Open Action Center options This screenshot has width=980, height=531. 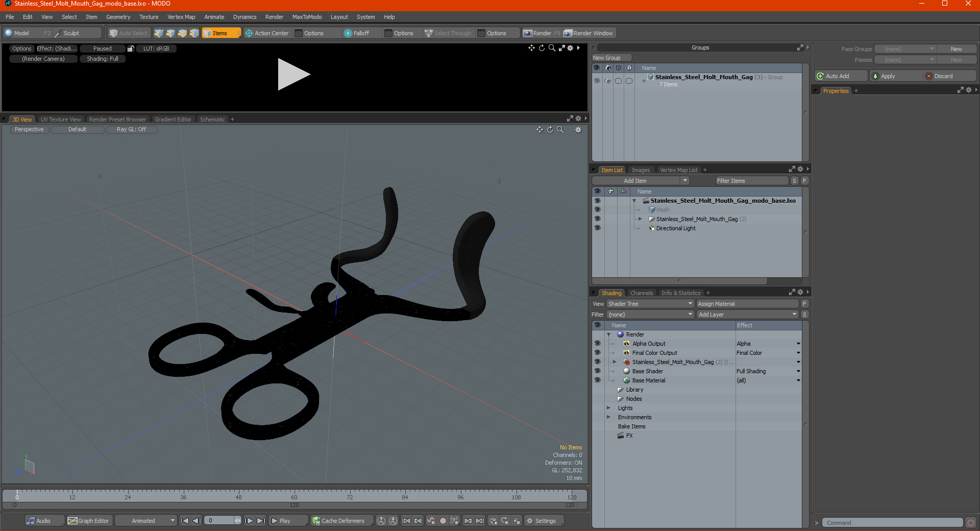(x=267, y=33)
